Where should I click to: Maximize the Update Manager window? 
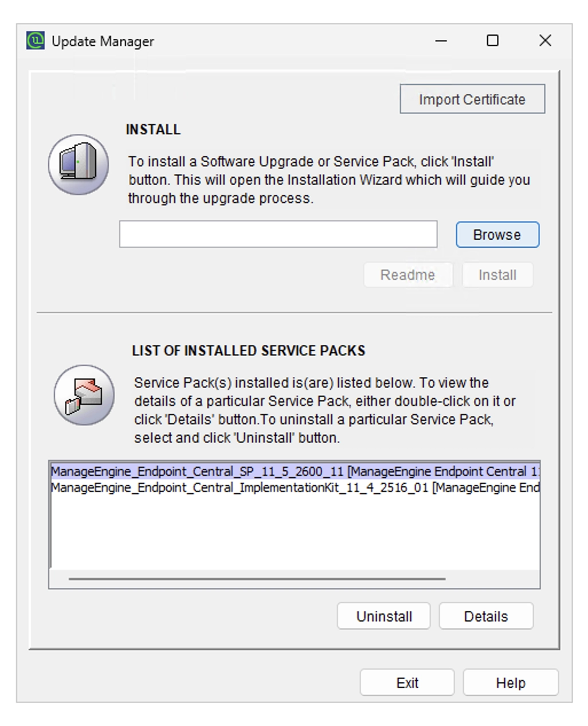492,41
